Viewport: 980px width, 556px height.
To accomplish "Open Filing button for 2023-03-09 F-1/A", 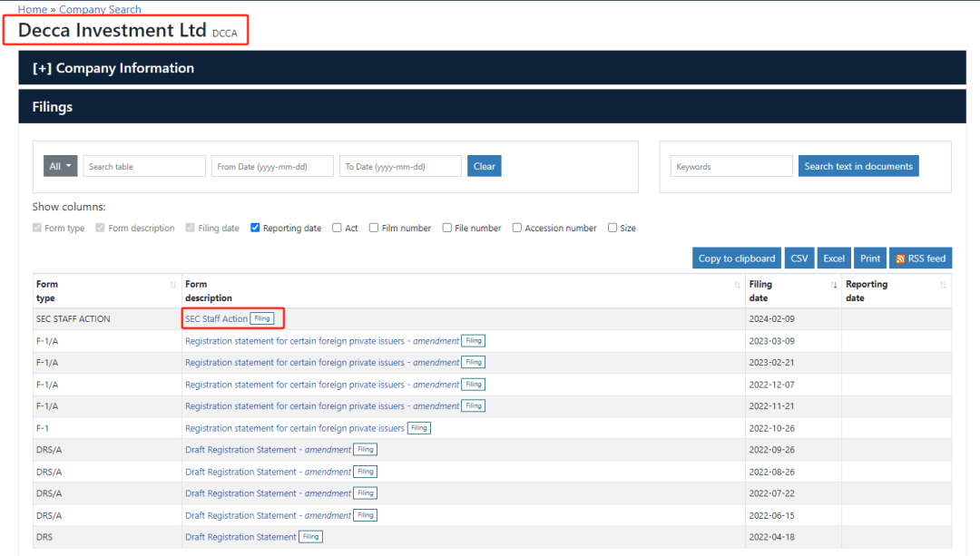I will click(x=474, y=341).
